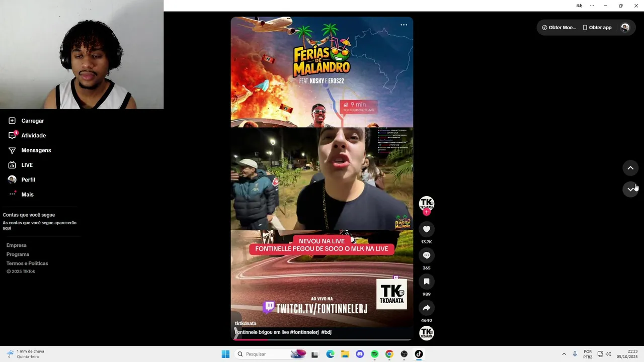Click Obter Moedas button
Screen dimensions: 644x362
(x=558, y=28)
